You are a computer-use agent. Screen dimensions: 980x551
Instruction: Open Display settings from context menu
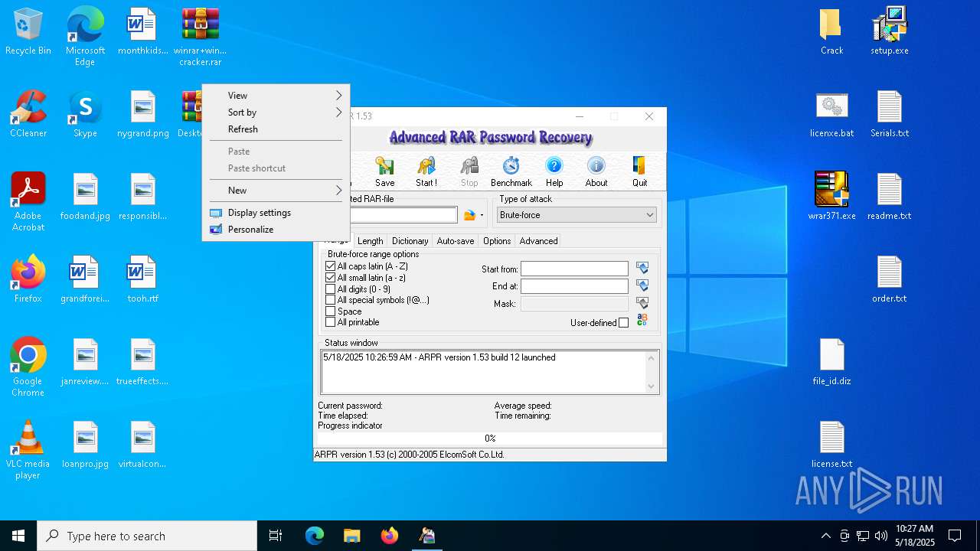[276, 213]
